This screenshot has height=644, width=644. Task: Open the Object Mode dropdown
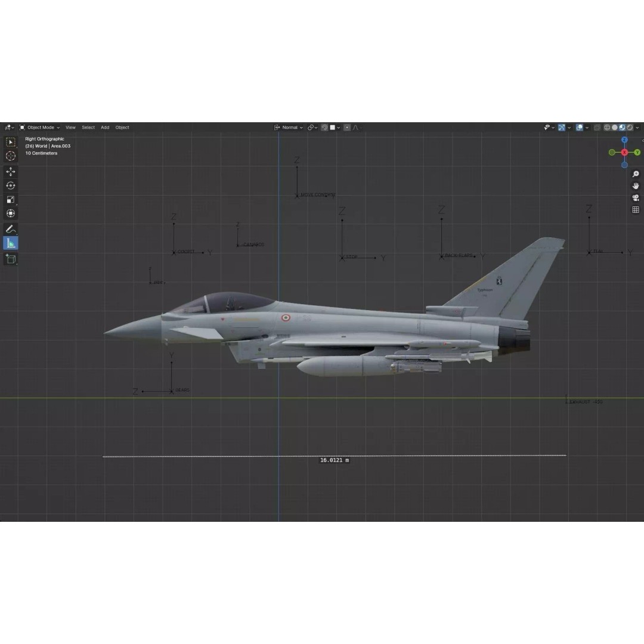click(x=39, y=128)
